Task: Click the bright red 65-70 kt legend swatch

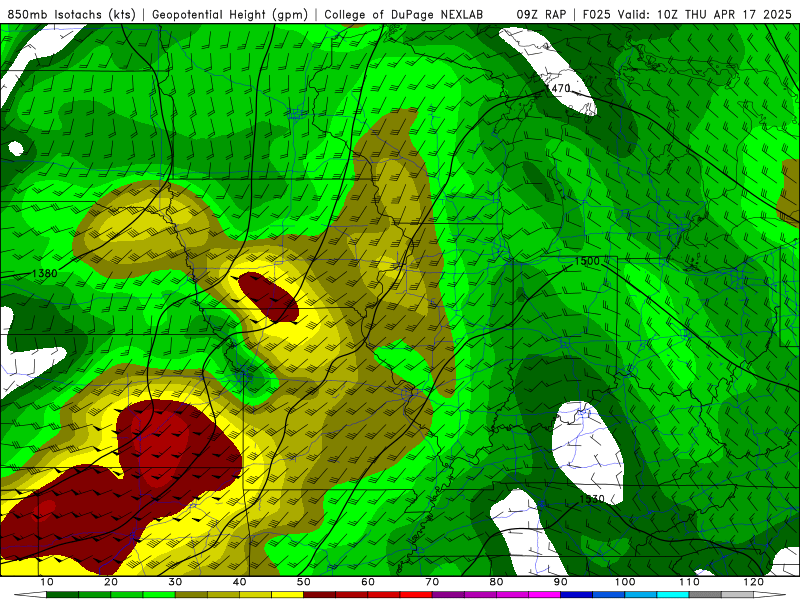Action: [416, 595]
